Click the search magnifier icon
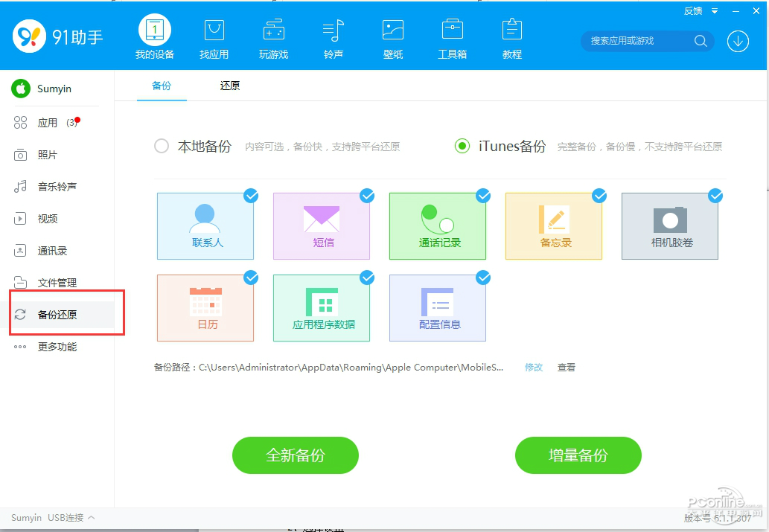Screen dimensions: 769x532 coord(701,41)
